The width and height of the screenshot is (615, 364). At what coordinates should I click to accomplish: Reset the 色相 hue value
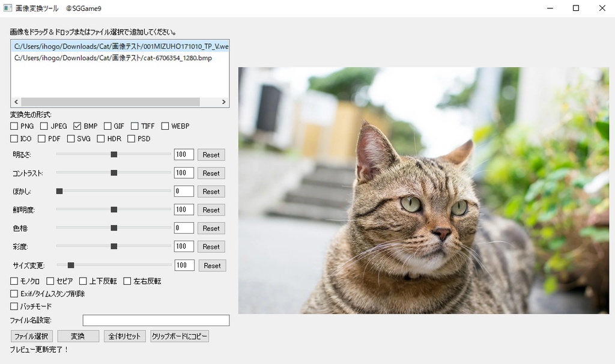point(211,228)
